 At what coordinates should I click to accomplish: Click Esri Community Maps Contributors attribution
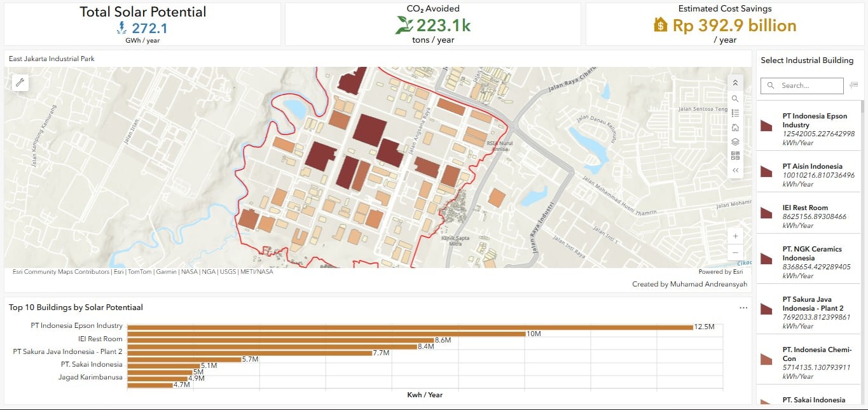click(60, 272)
